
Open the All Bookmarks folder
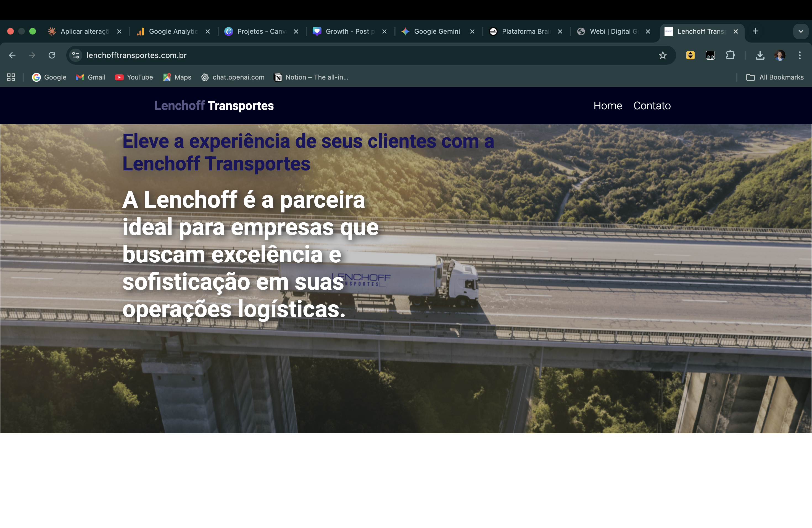[x=775, y=77]
